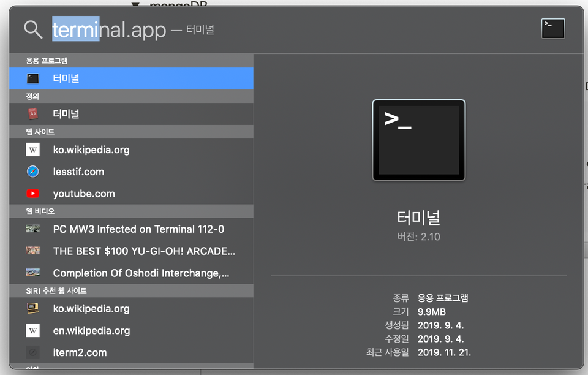Open the lesstif.com website result
Screen dimensions: 588x375
[131, 172]
